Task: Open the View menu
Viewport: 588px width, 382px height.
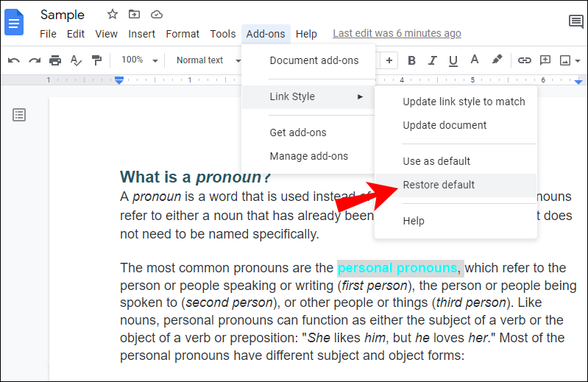Action: tap(106, 34)
